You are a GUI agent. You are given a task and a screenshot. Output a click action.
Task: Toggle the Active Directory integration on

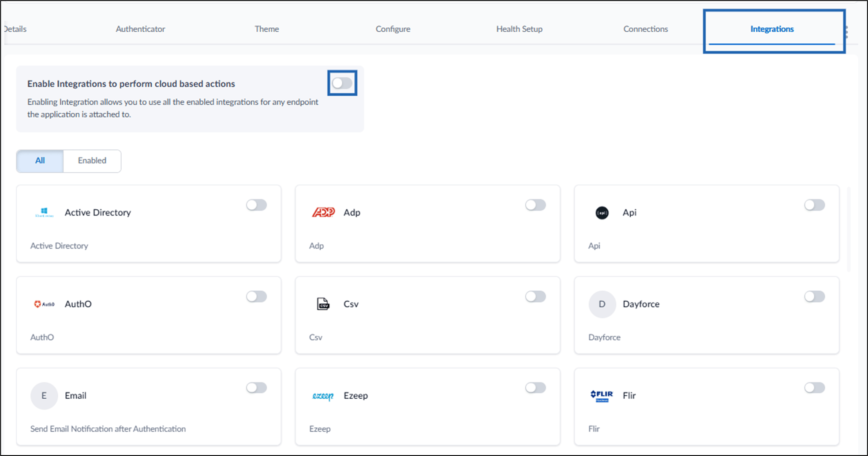tap(257, 205)
